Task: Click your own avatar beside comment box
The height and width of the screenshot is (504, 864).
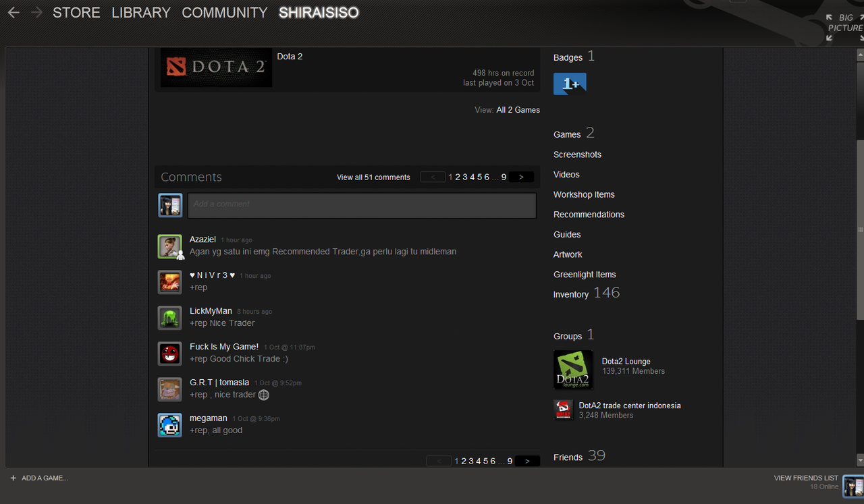Action: click(x=170, y=205)
